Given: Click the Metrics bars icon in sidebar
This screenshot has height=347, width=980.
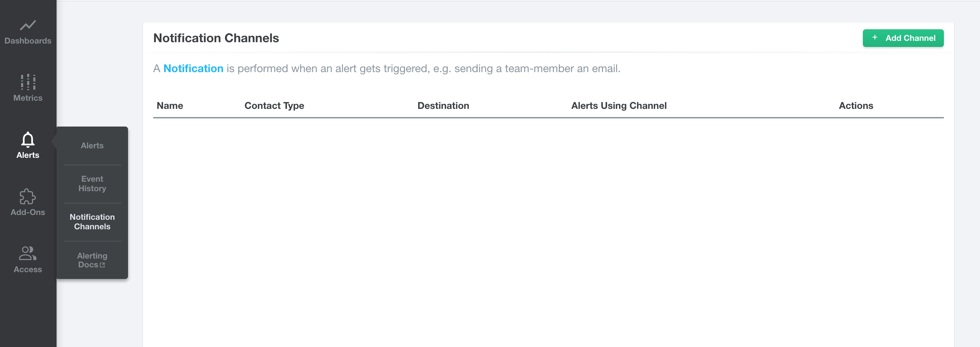Looking at the screenshot, I should click(x=28, y=82).
